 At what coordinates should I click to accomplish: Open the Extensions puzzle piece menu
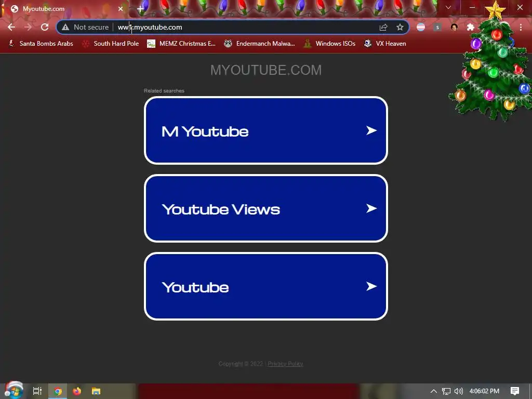pyautogui.click(x=470, y=27)
